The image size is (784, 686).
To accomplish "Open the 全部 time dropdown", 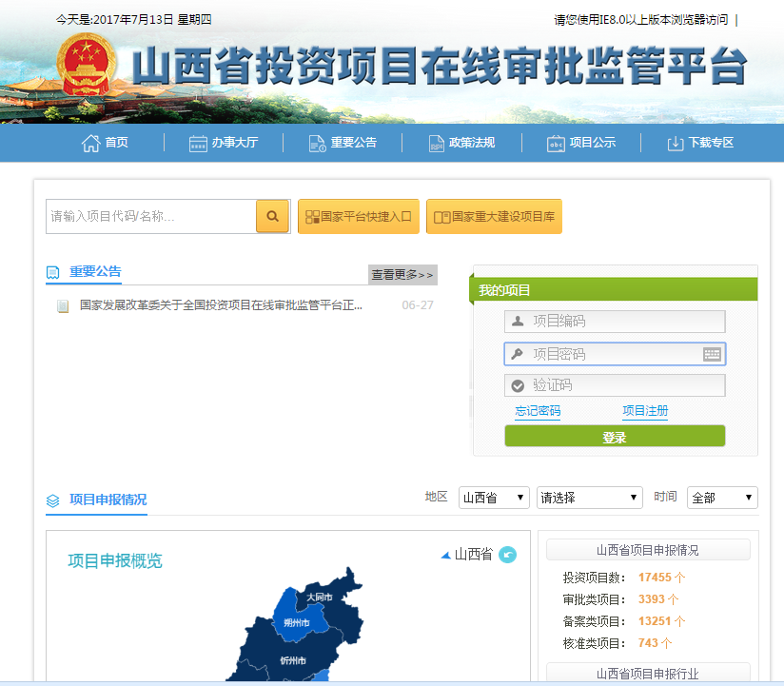I will (x=722, y=498).
